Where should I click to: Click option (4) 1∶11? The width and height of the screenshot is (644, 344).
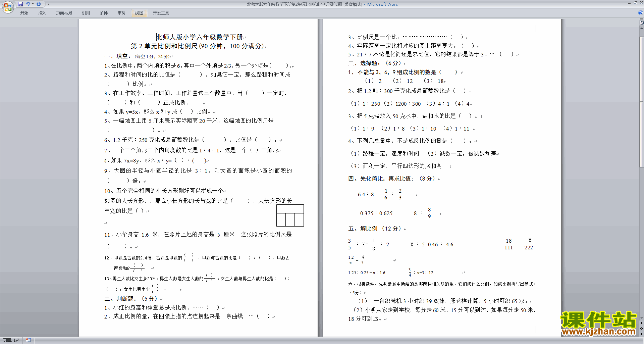456,129
